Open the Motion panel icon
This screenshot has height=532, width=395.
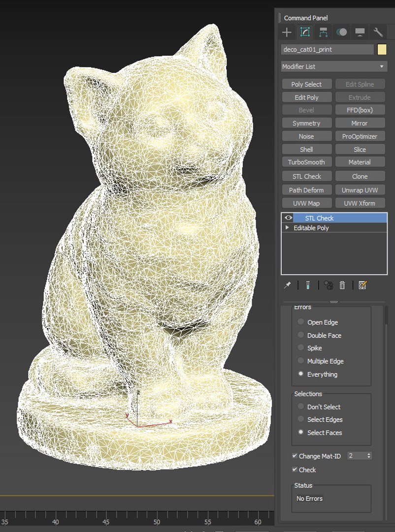[x=341, y=32]
